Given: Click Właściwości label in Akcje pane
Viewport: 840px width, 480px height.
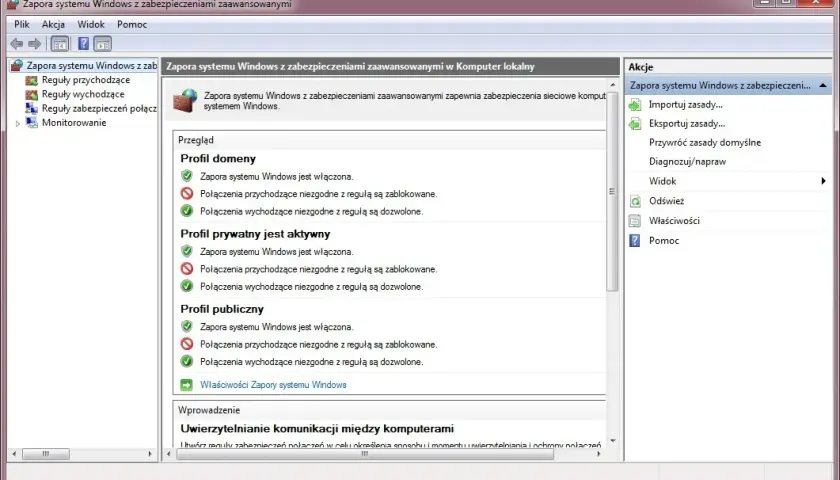Looking at the screenshot, I should point(674,221).
